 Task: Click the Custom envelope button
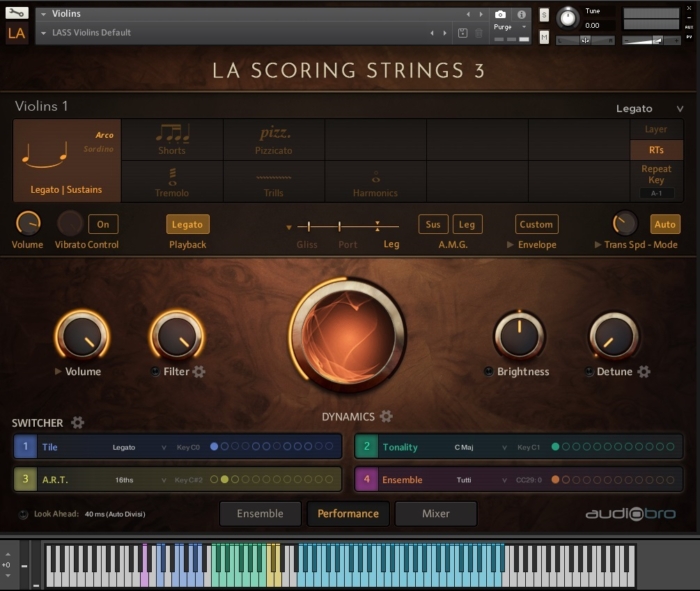(536, 224)
